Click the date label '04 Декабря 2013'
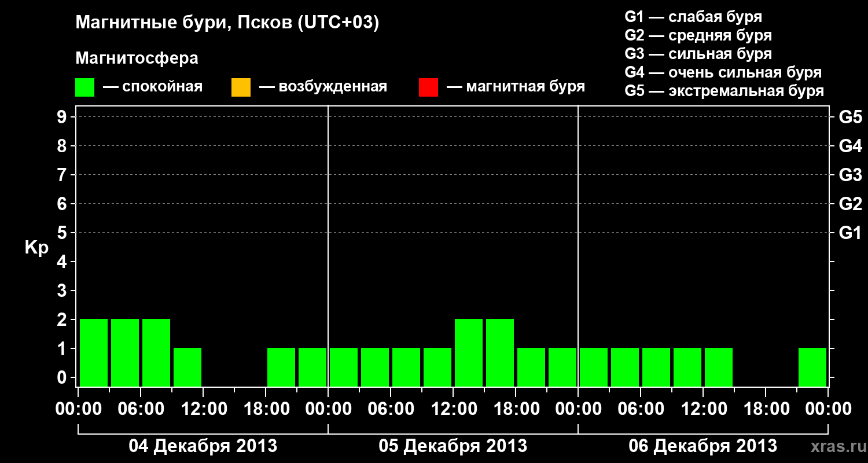Image resolution: width=868 pixels, height=463 pixels. (x=203, y=446)
